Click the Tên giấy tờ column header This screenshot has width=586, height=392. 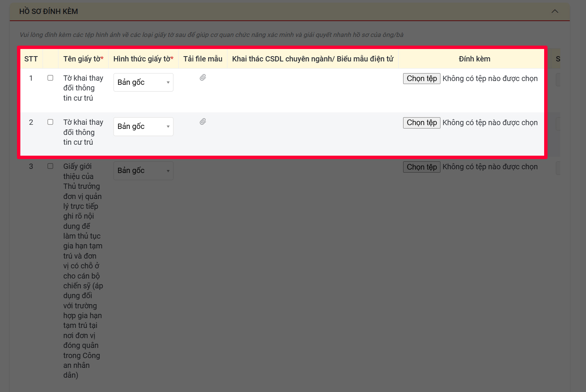83,59
